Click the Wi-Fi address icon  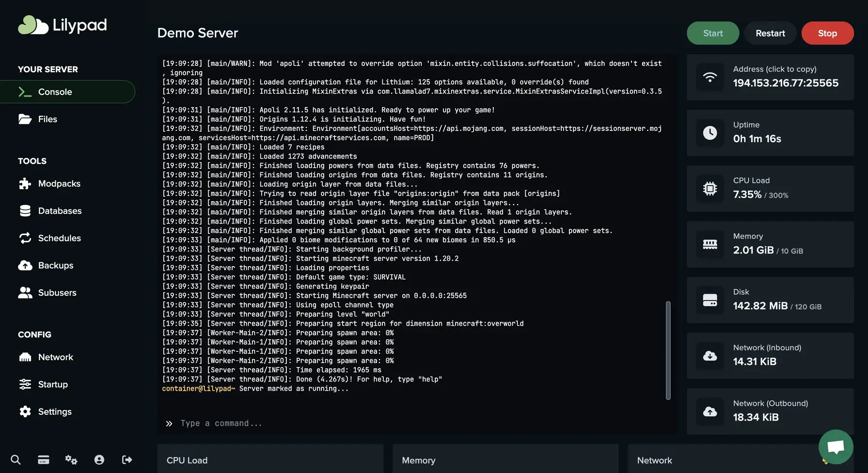tap(710, 77)
